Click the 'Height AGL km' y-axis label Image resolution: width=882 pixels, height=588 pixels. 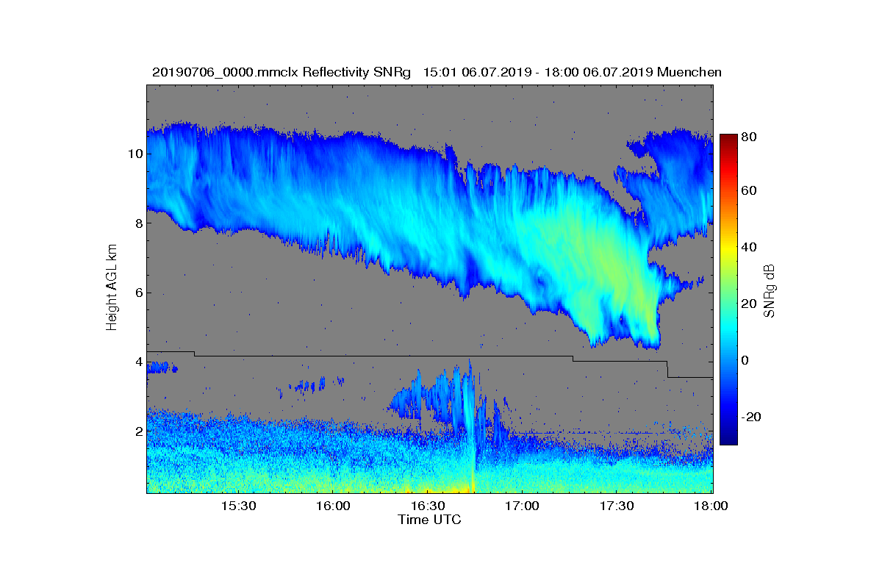(112, 289)
